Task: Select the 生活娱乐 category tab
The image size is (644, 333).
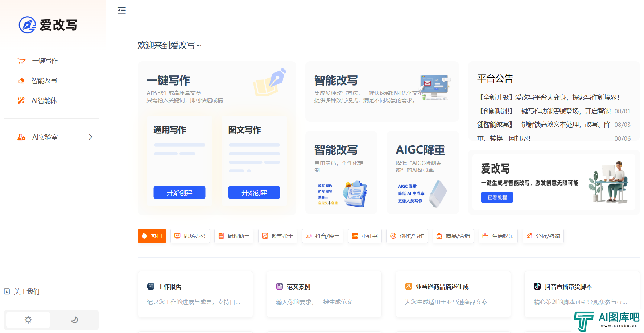Action: point(498,236)
